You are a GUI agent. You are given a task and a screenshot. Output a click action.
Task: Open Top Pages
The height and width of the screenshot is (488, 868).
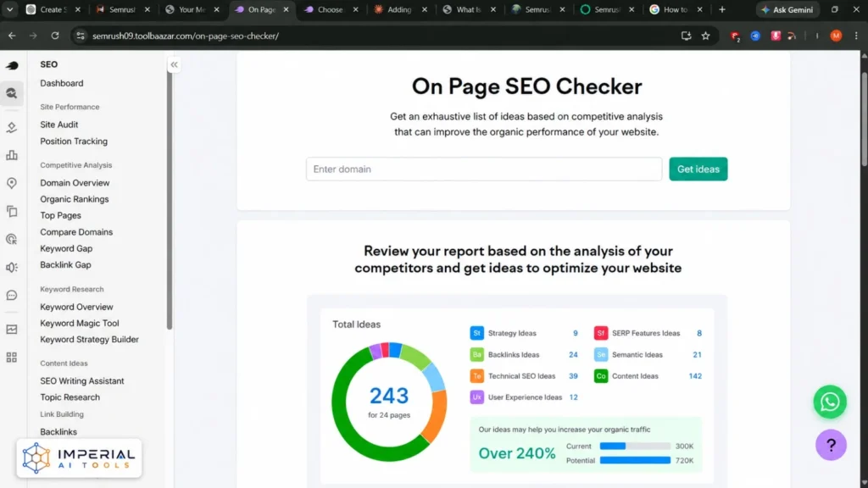coord(60,215)
